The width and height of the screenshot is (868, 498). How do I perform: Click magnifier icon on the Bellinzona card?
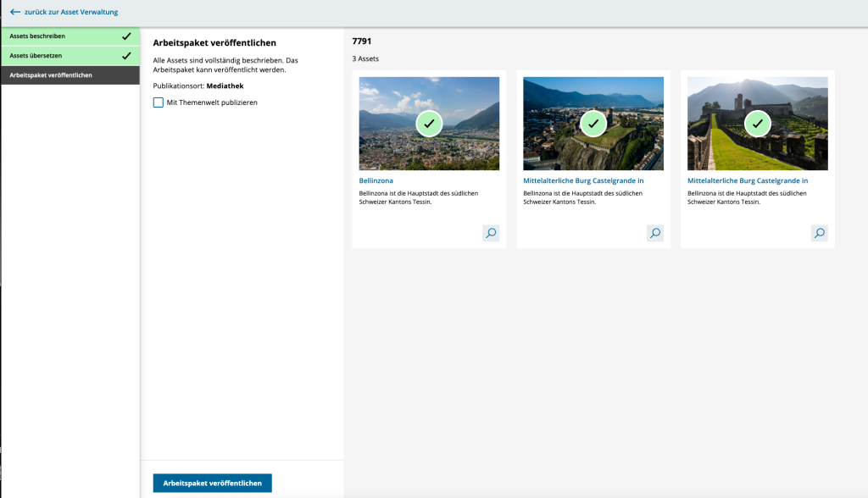point(491,233)
